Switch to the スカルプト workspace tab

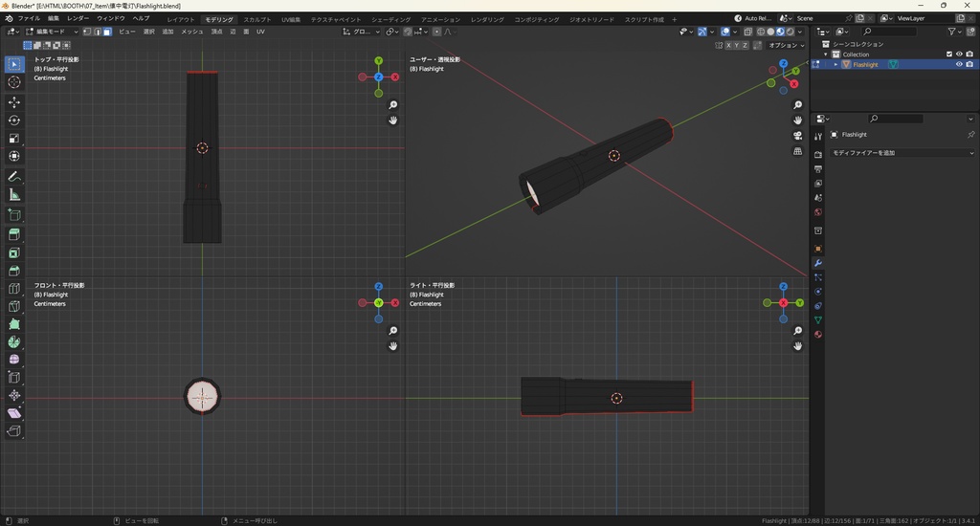point(256,19)
